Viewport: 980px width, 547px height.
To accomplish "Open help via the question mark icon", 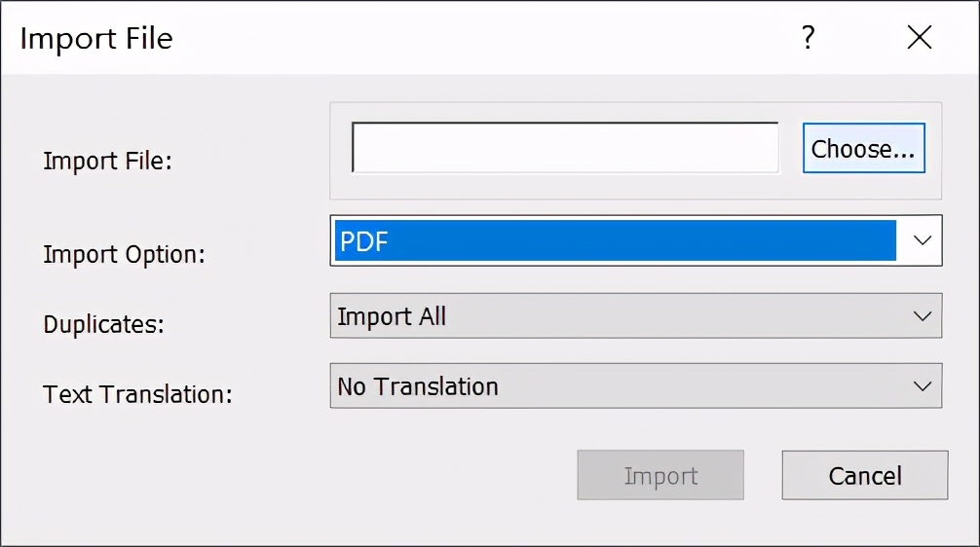I will [809, 37].
